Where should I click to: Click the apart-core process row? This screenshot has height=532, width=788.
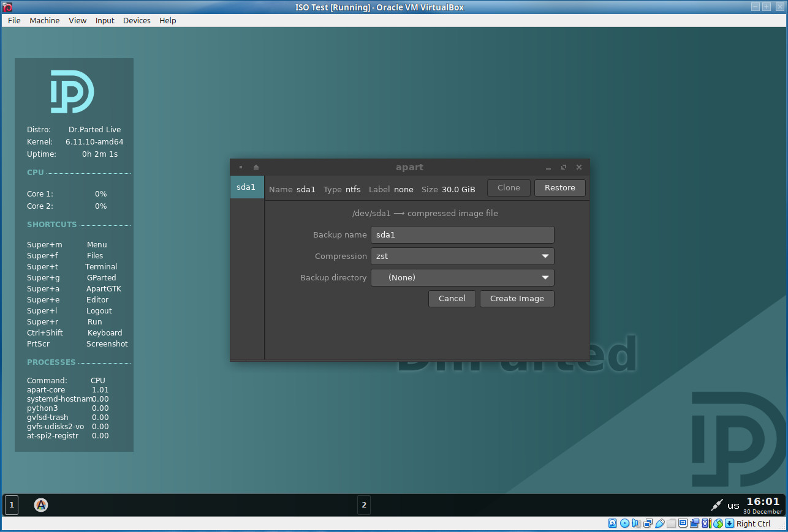tap(68, 390)
